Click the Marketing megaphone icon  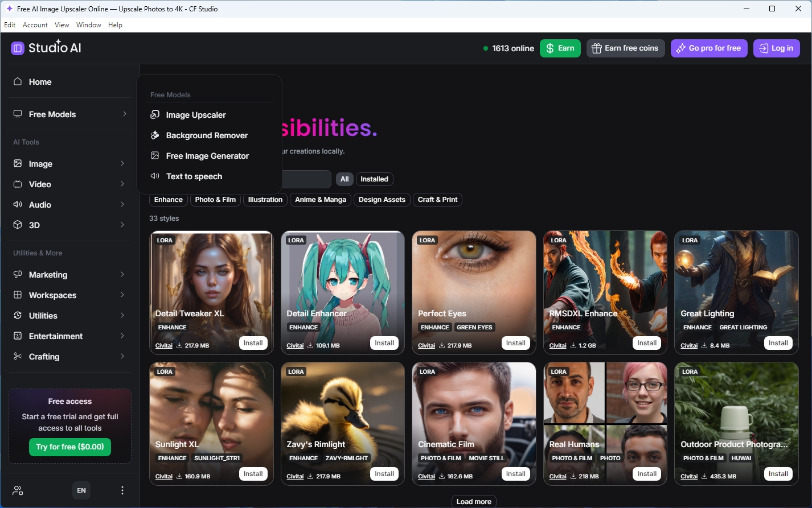(18, 274)
